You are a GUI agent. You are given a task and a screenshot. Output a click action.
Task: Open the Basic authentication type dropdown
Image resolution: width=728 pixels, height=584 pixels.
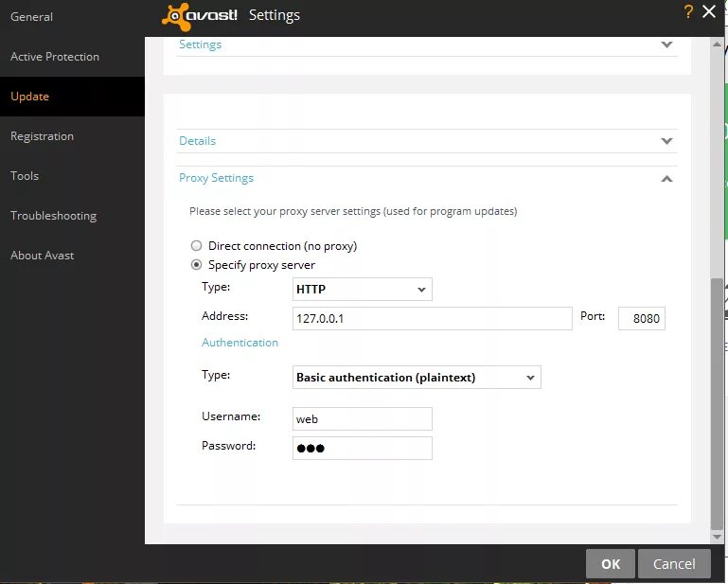click(417, 378)
